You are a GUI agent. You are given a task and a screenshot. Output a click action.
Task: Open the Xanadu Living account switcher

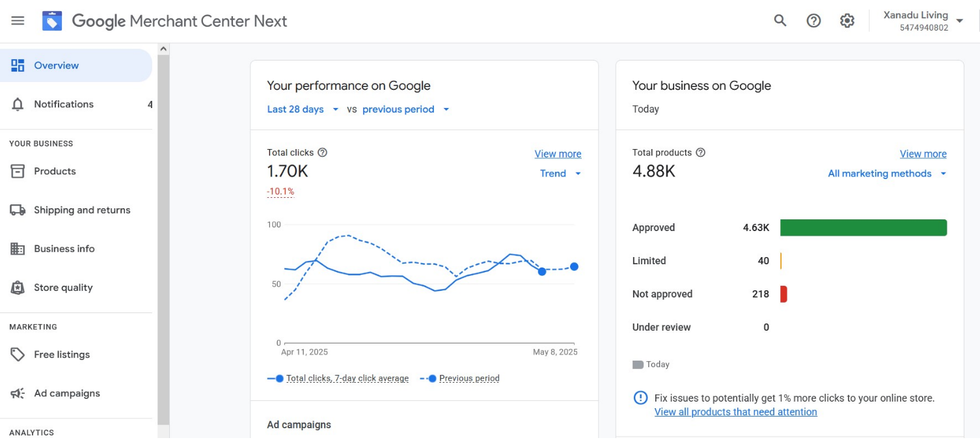point(923,21)
